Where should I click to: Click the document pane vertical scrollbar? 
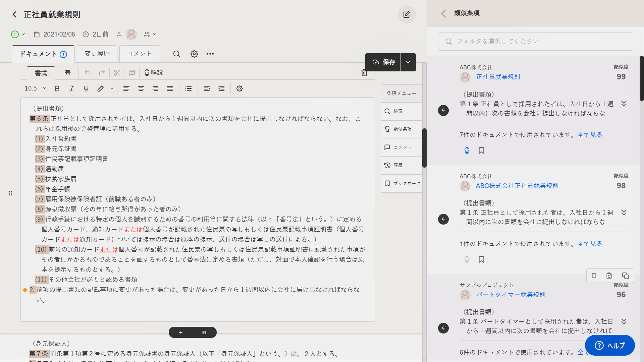[424, 147]
